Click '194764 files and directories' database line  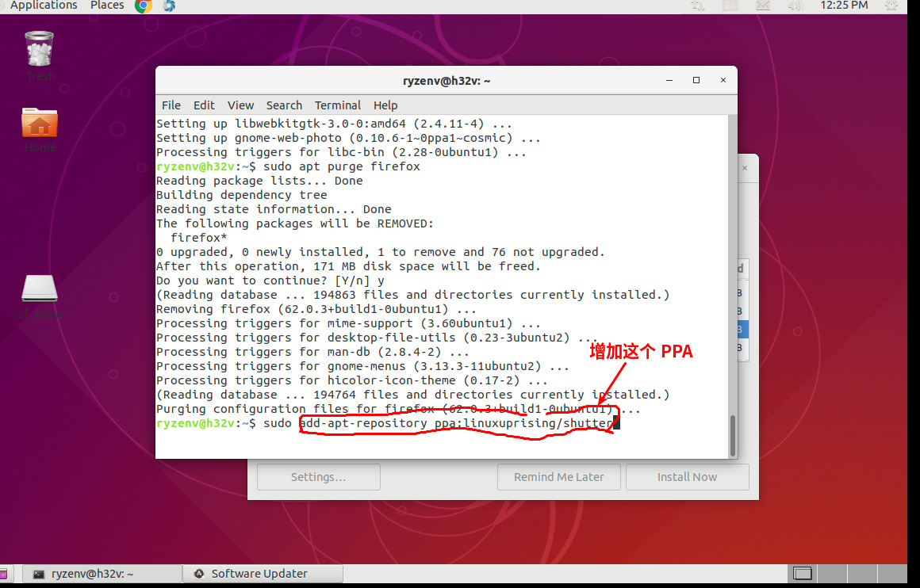click(412, 395)
